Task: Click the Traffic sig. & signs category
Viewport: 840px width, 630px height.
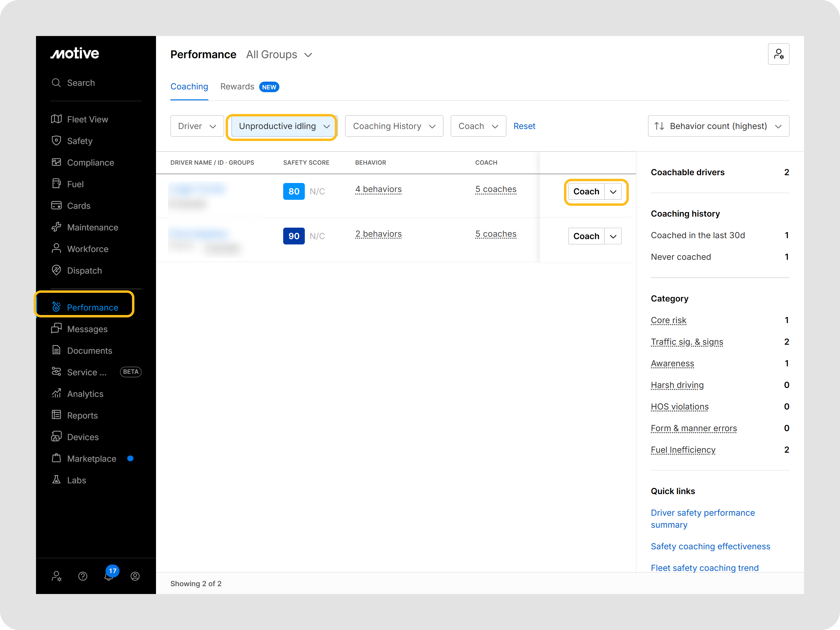Action: [x=687, y=342]
